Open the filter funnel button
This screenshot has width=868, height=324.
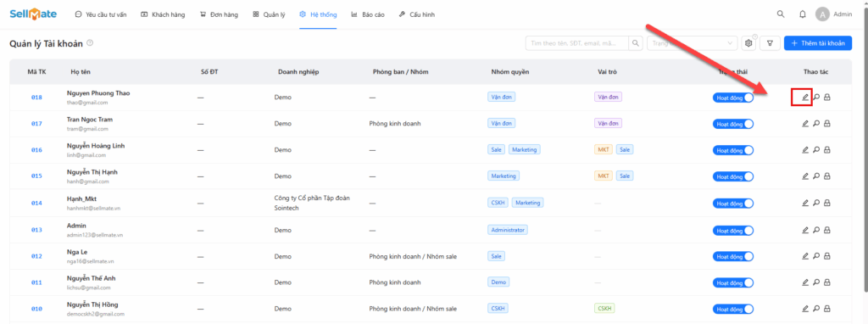(770, 43)
